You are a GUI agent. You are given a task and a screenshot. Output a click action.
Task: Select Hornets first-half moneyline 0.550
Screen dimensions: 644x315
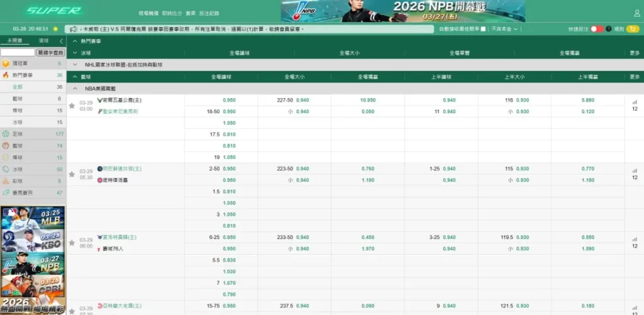588,238
